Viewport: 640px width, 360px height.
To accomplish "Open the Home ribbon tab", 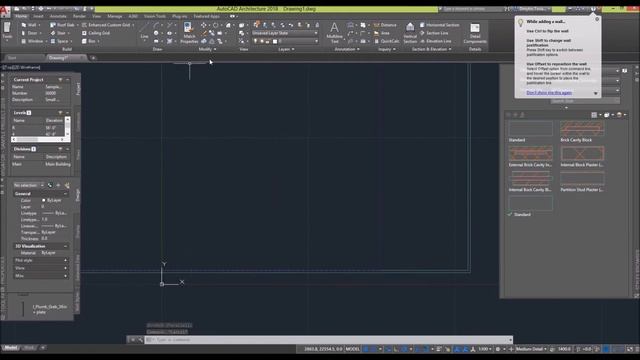I will 21,16.
